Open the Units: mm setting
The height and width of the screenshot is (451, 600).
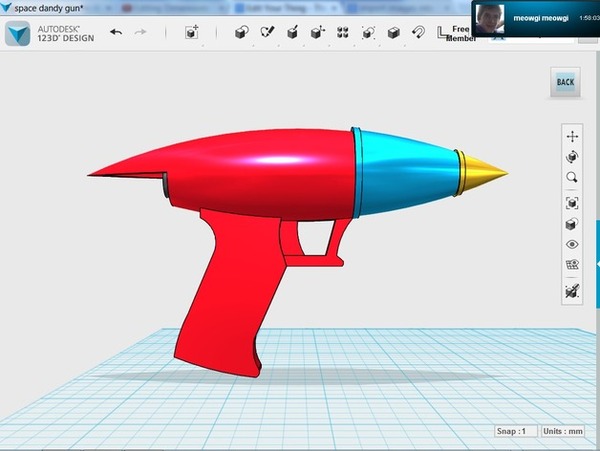(565, 432)
